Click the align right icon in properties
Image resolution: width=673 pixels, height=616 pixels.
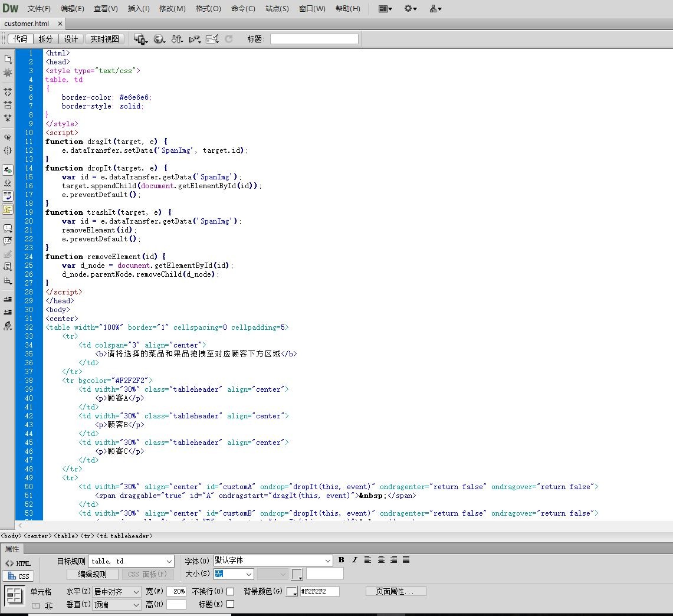point(393,560)
